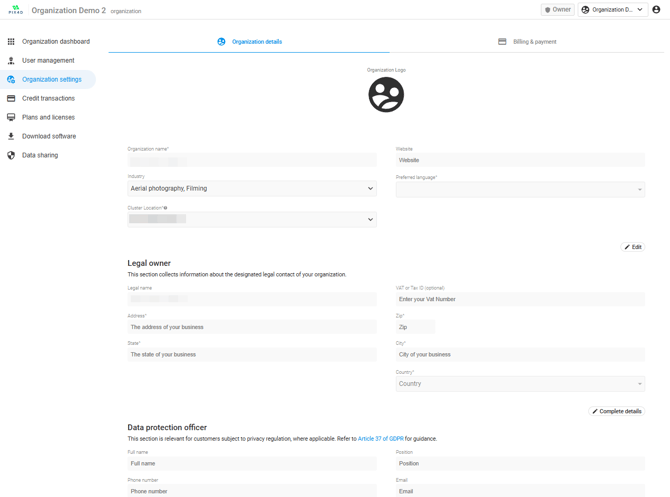Image resolution: width=670 pixels, height=497 pixels.
Task: Click the City of your business field
Action: pos(520,354)
